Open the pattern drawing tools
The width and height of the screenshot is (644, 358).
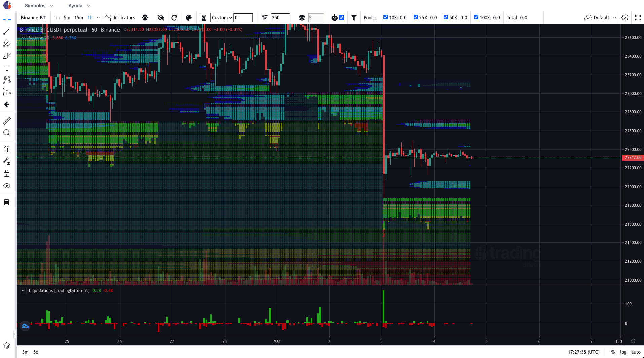click(7, 80)
